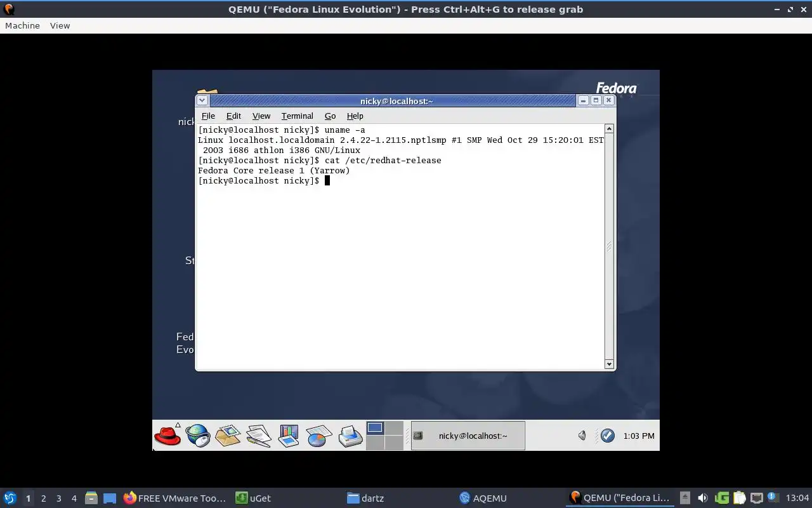Image resolution: width=812 pixels, height=508 pixels.
Task: Open the terminal Help menu
Action: tap(355, 116)
